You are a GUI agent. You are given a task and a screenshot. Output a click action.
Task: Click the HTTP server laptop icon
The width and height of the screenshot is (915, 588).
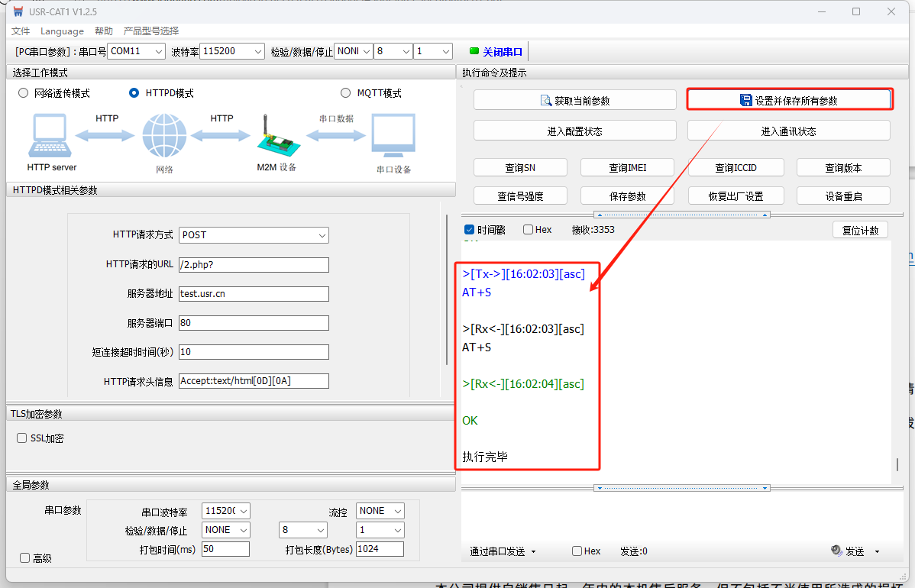click(x=51, y=136)
